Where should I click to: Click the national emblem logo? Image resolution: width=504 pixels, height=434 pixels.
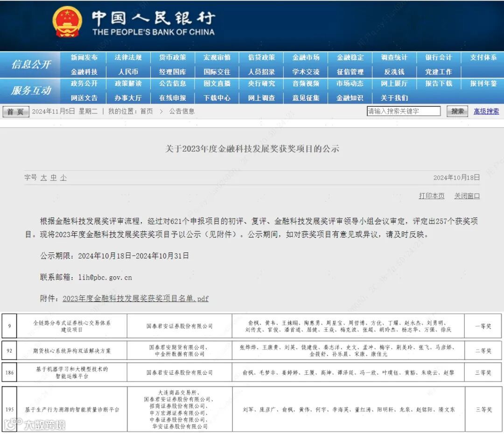coord(67,22)
